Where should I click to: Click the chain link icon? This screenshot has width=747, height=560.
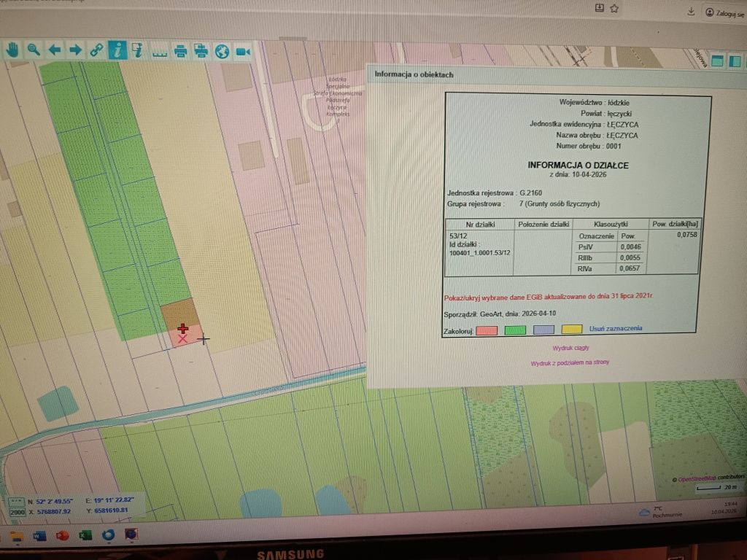[x=96, y=50]
